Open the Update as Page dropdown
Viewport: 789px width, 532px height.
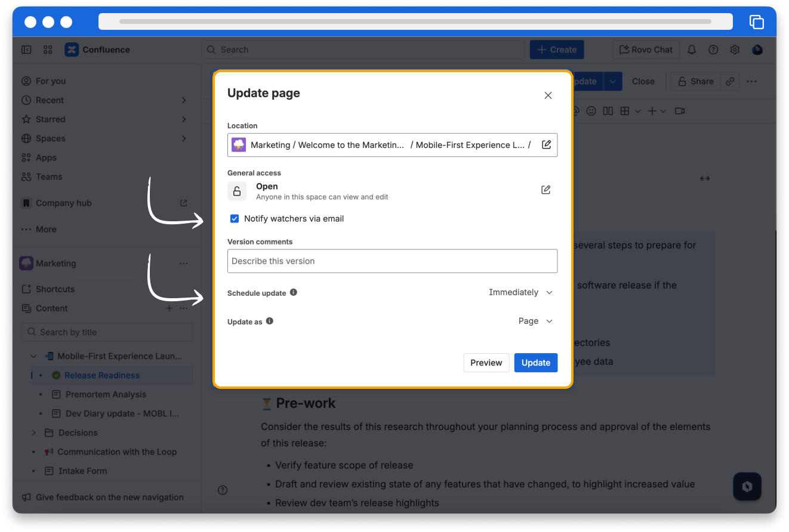pyautogui.click(x=535, y=321)
